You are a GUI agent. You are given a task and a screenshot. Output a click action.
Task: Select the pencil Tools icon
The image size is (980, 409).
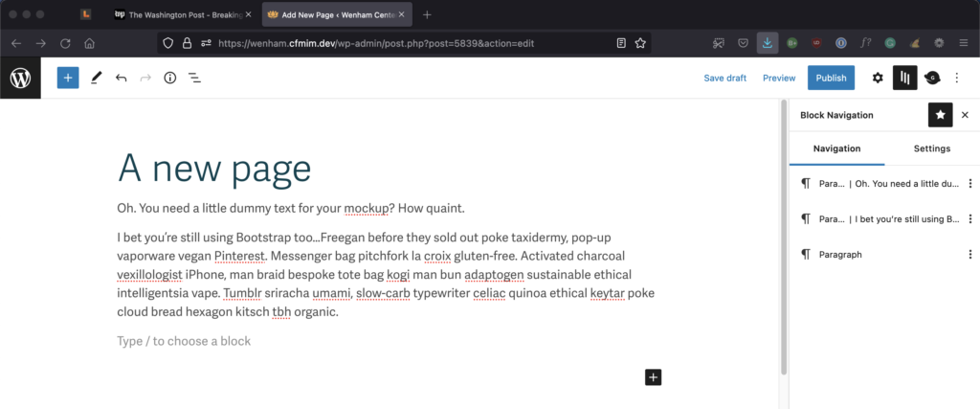[x=96, y=78]
